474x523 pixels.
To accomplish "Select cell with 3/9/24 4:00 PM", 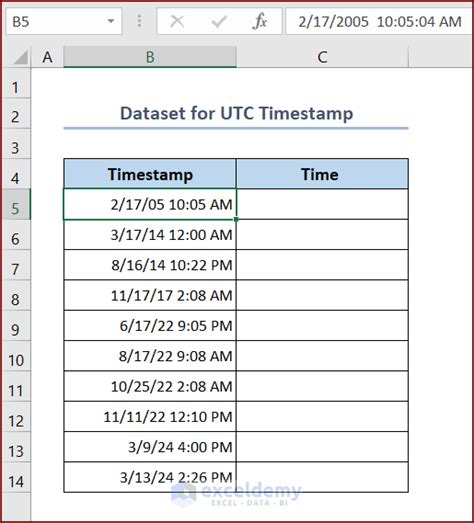I will [150, 447].
